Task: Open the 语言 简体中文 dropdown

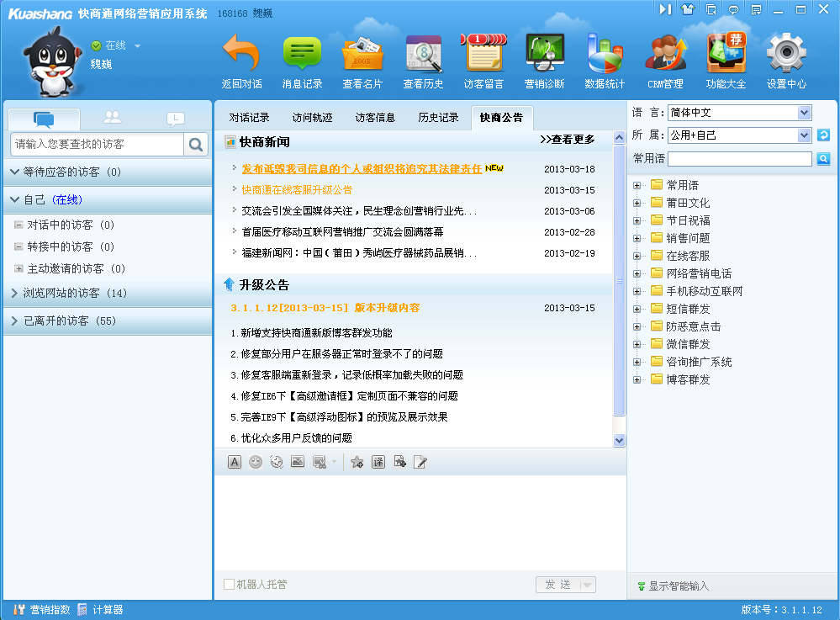Action: point(804,113)
